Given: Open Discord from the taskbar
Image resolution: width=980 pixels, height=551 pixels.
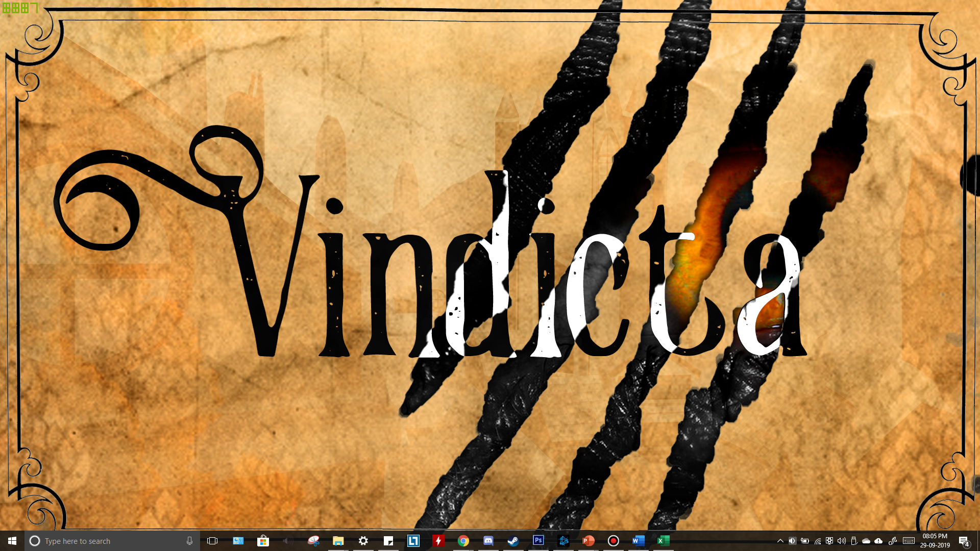Looking at the screenshot, I should coord(488,541).
